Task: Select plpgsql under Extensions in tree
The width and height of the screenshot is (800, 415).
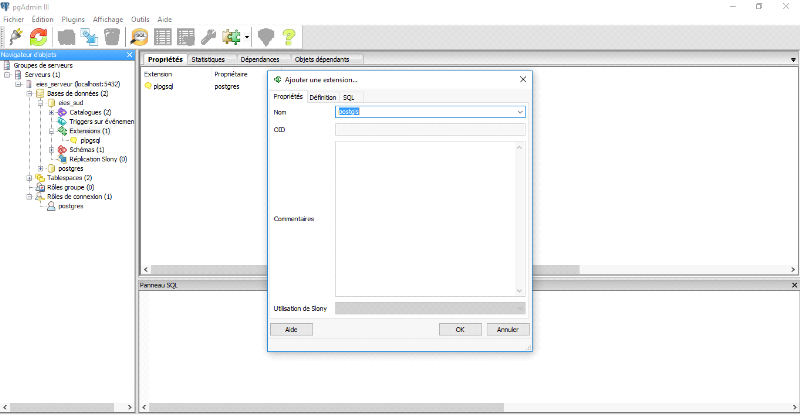Action: [90, 140]
